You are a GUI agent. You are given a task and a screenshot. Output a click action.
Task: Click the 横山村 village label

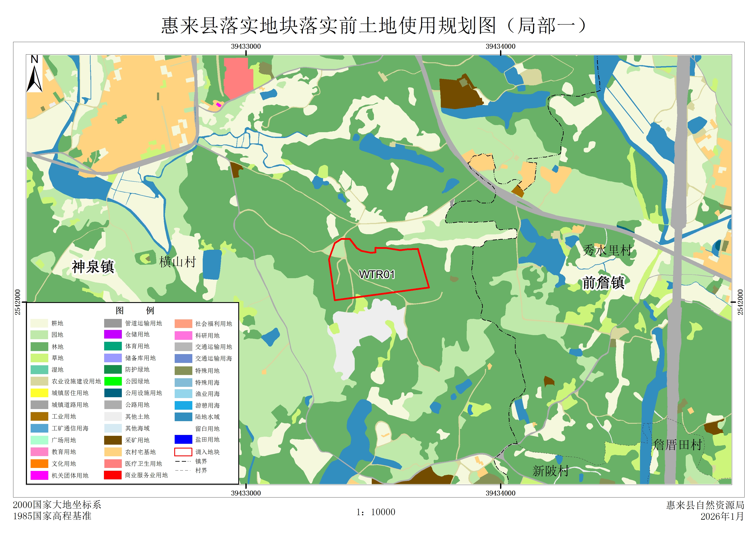tap(177, 262)
